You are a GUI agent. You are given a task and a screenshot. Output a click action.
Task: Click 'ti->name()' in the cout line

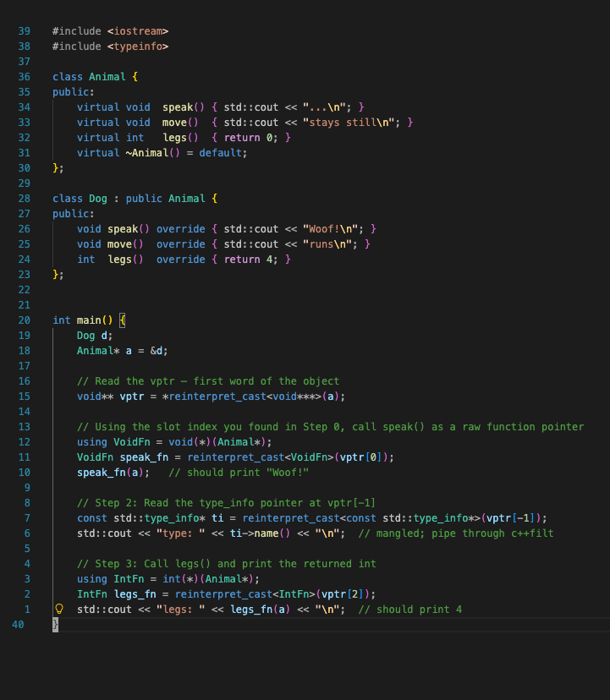[x=260, y=533]
